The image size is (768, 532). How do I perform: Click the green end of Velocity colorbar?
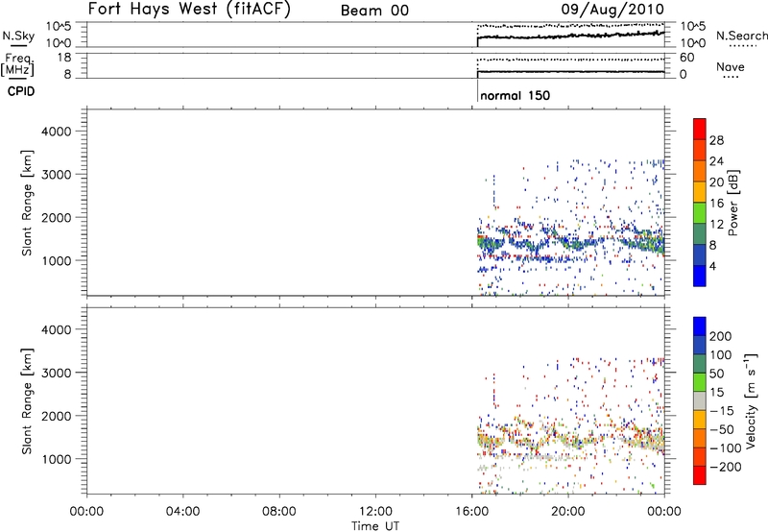(x=700, y=382)
